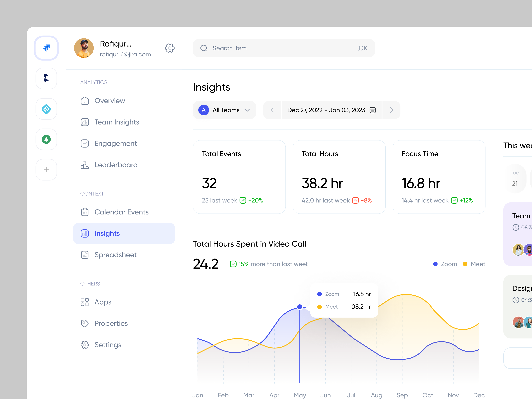Toggle the Zoom series in the legend
Screen dimensions: 532x399
click(x=445, y=264)
